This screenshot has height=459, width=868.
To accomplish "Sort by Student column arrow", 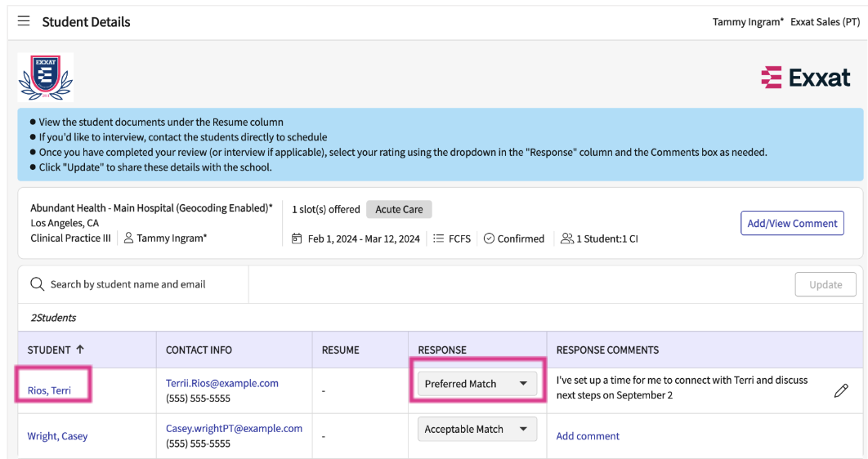I will point(80,350).
